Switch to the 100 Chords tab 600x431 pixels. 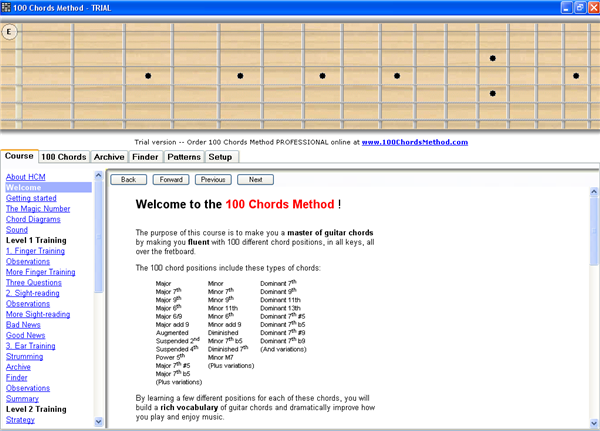tap(64, 157)
